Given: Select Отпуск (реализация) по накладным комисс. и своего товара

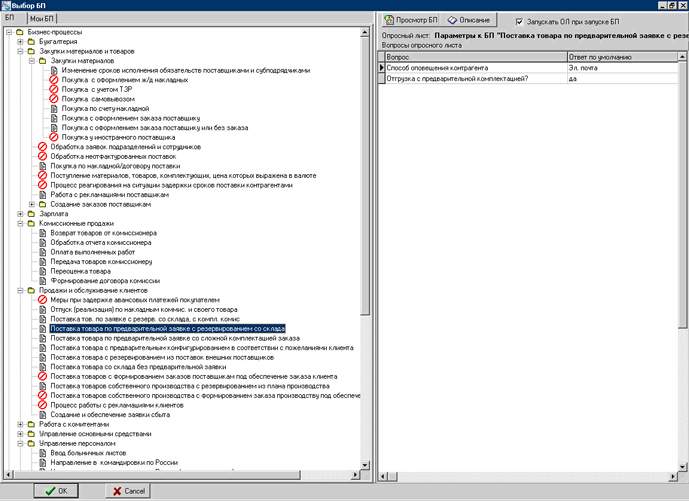Looking at the screenshot, I should point(144,310).
